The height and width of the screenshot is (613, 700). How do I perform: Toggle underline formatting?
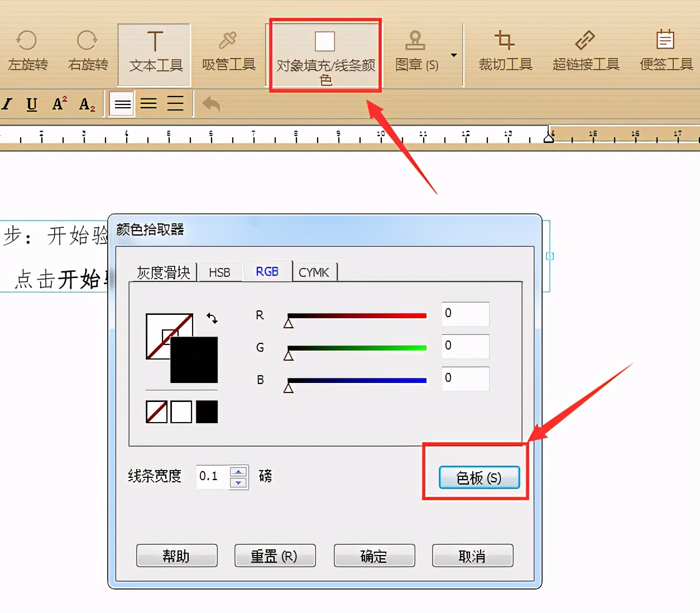(x=32, y=103)
